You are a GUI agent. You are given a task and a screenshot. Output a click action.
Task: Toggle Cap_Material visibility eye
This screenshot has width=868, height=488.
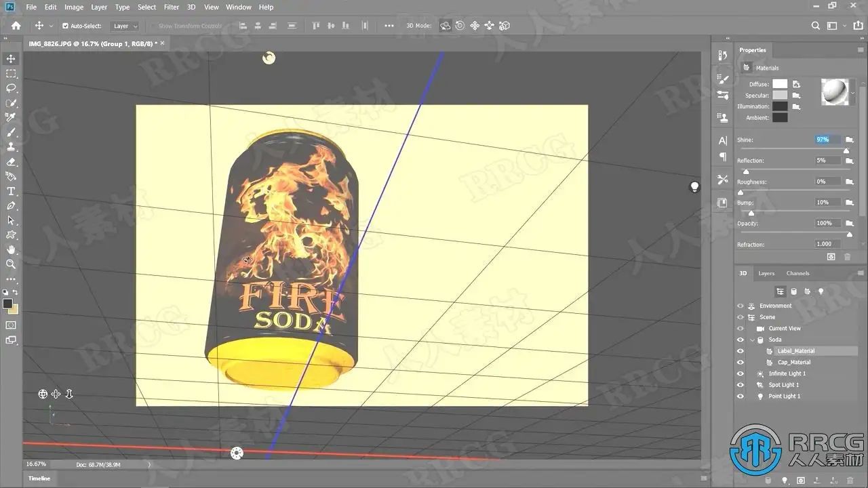point(740,363)
